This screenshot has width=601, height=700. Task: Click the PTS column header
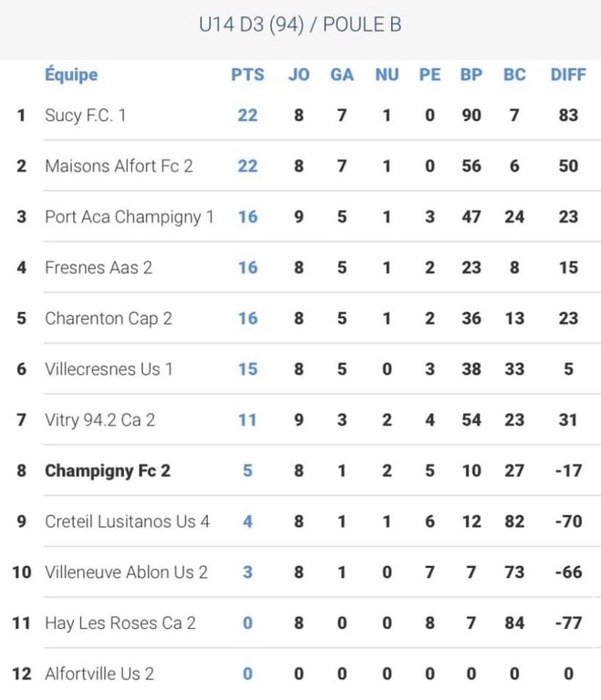247,75
